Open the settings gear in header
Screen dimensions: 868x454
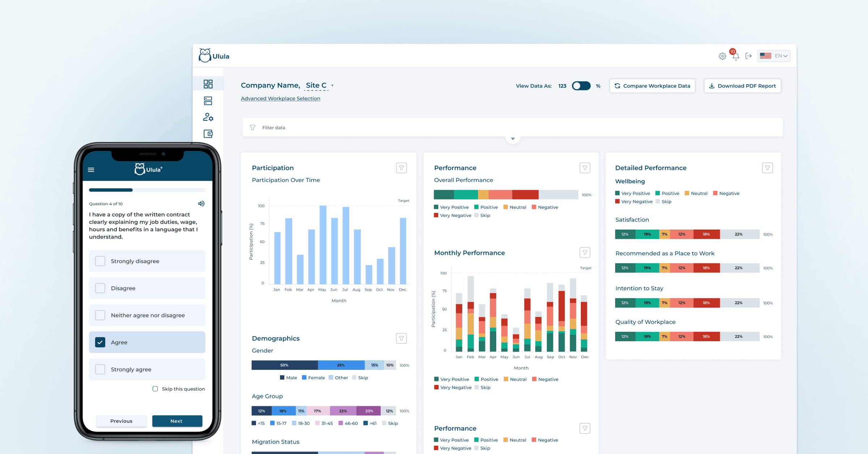pos(722,56)
